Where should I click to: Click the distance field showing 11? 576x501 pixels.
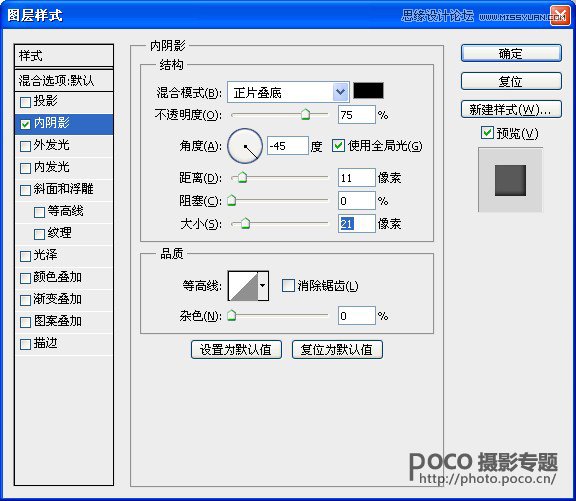356,178
